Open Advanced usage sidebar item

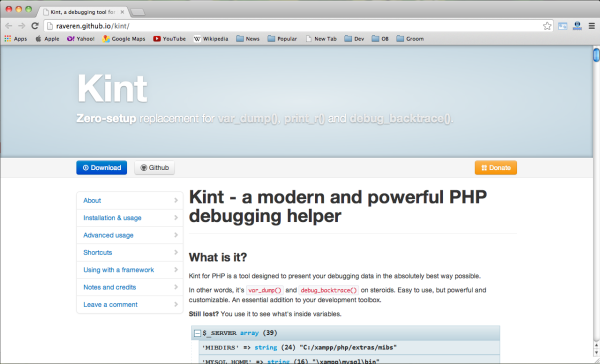point(130,235)
